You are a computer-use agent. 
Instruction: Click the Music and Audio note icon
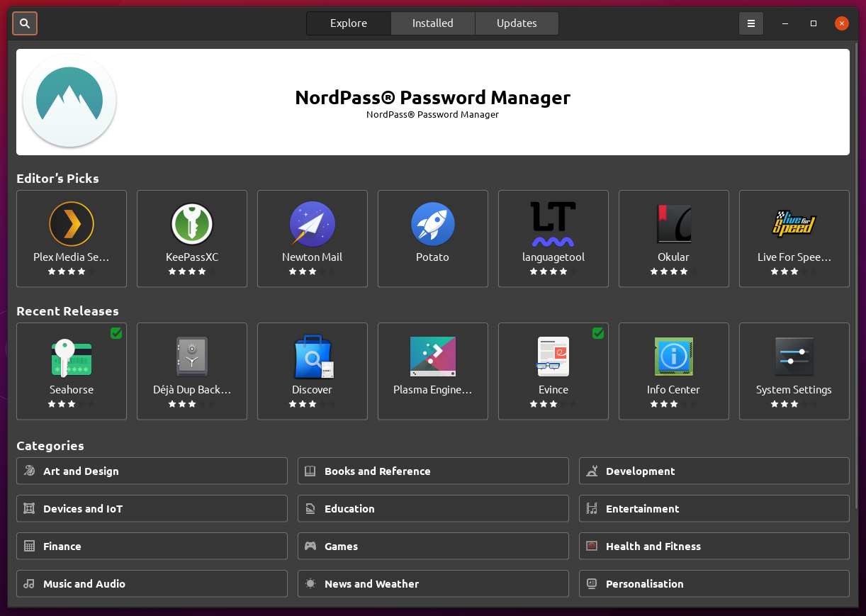pyautogui.click(x=29, y=583)
